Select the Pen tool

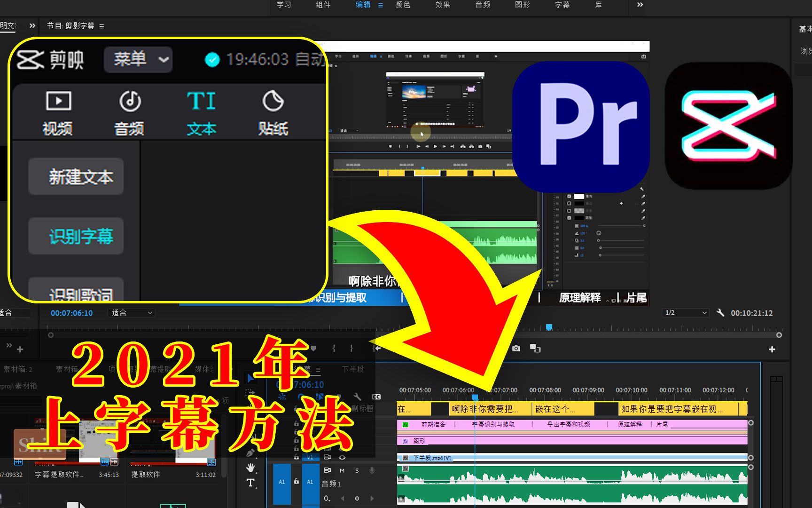tap(250, 452)
